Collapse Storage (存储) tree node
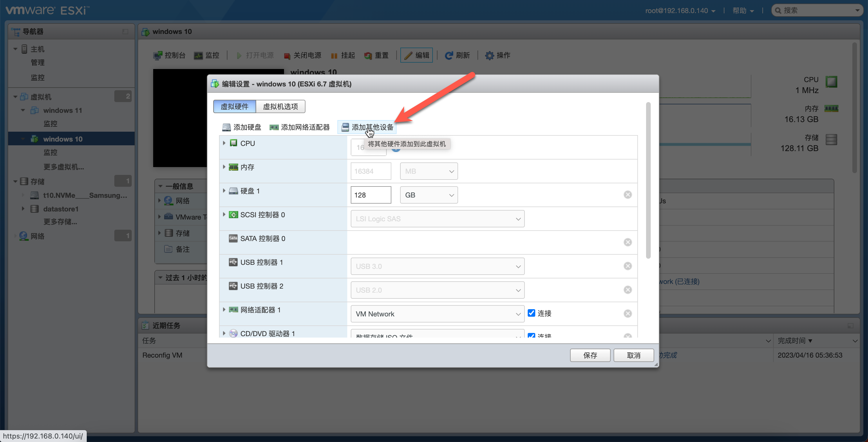 (x=15, y=182)
